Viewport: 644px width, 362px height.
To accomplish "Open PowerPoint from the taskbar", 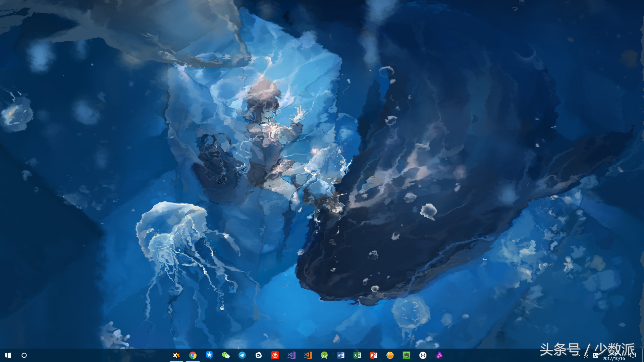I will click(374, 355).
